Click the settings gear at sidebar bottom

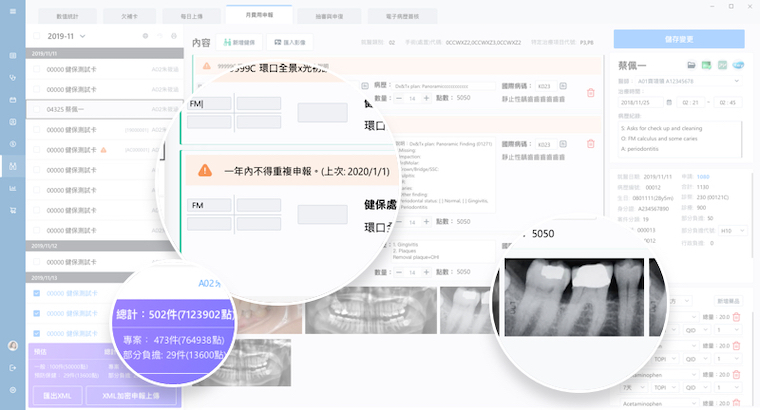[x=13, y=389]
